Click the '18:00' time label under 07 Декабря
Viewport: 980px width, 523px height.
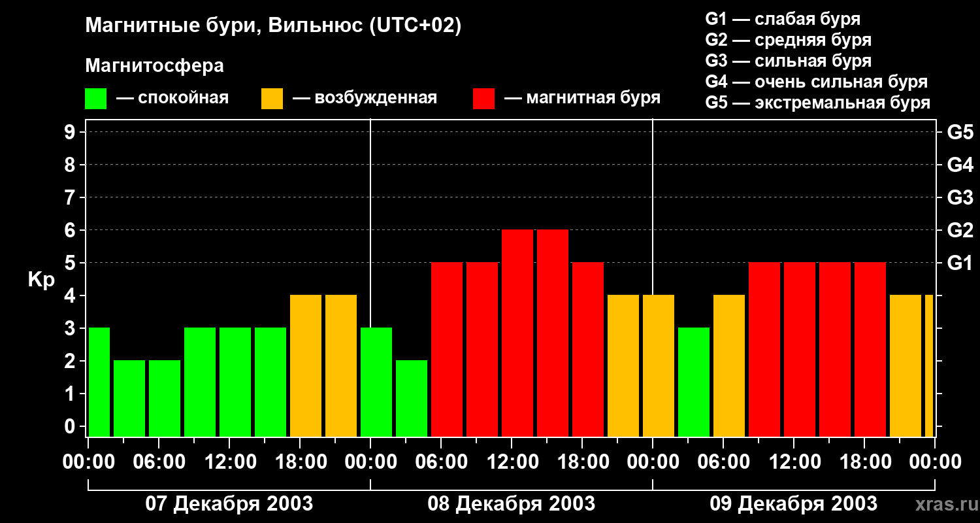300,462
